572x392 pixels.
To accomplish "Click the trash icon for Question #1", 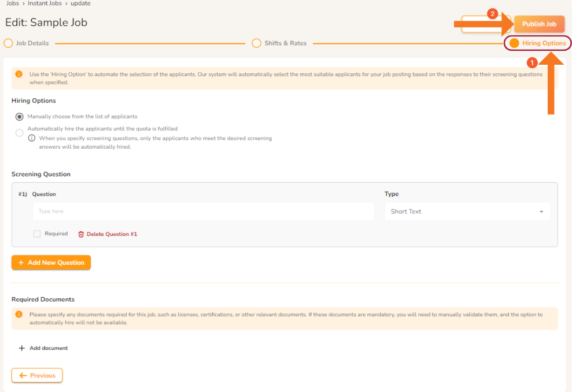I will click(81, 234).
